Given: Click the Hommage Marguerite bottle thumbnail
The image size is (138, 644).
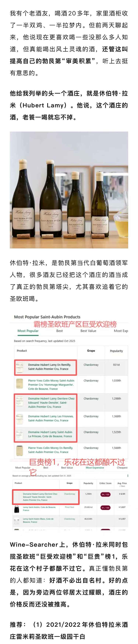Looking at the screenshot, I should [x=20, y=384].
